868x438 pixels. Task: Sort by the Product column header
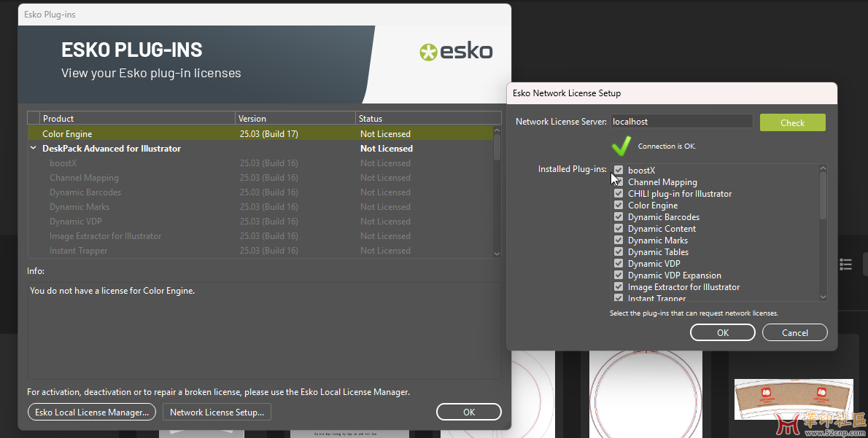137,119
